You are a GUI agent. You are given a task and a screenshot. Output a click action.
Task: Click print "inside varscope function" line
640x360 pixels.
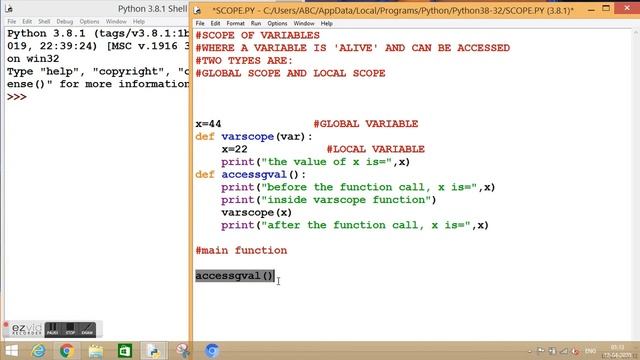[x=329, y=200]
